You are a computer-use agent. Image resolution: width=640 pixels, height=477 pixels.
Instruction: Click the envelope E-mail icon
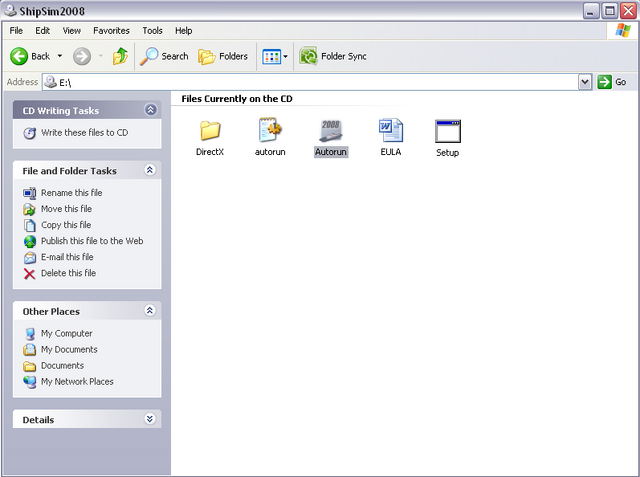[x=29, y=257]
